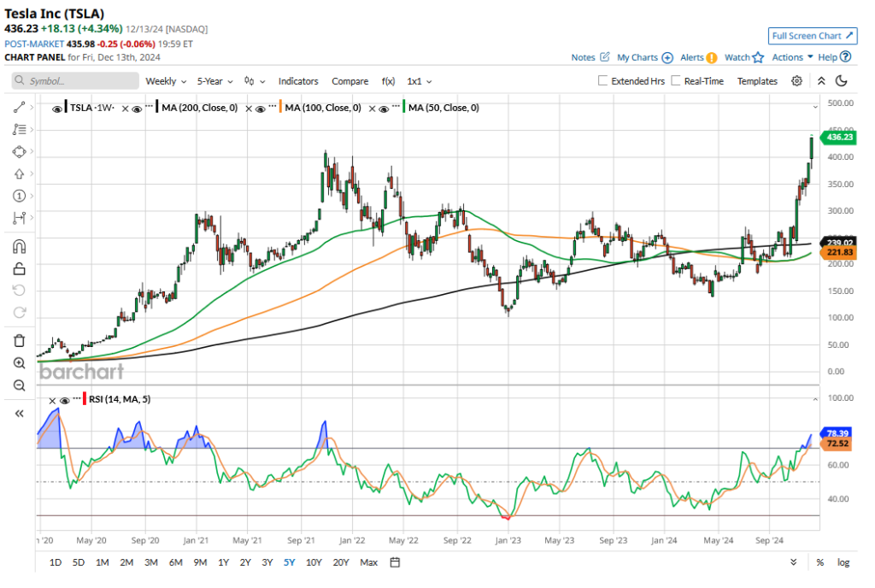Click the Full Screen Chart button
The image size is (875, 588).
[812, 36]
